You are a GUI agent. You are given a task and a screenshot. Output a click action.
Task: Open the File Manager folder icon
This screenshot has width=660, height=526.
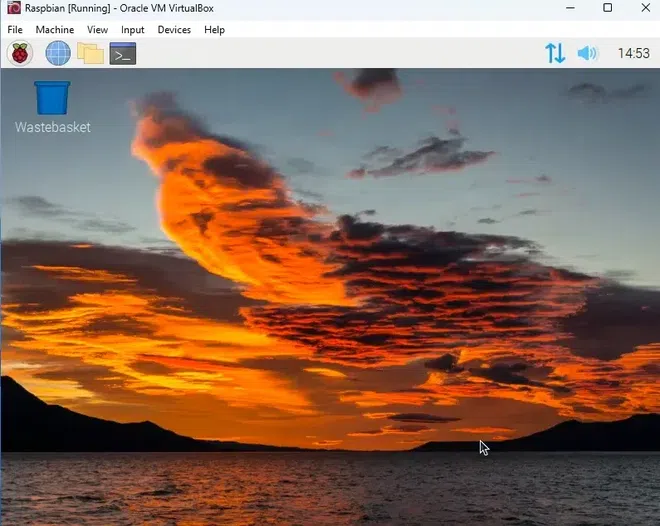coord(91,53)
